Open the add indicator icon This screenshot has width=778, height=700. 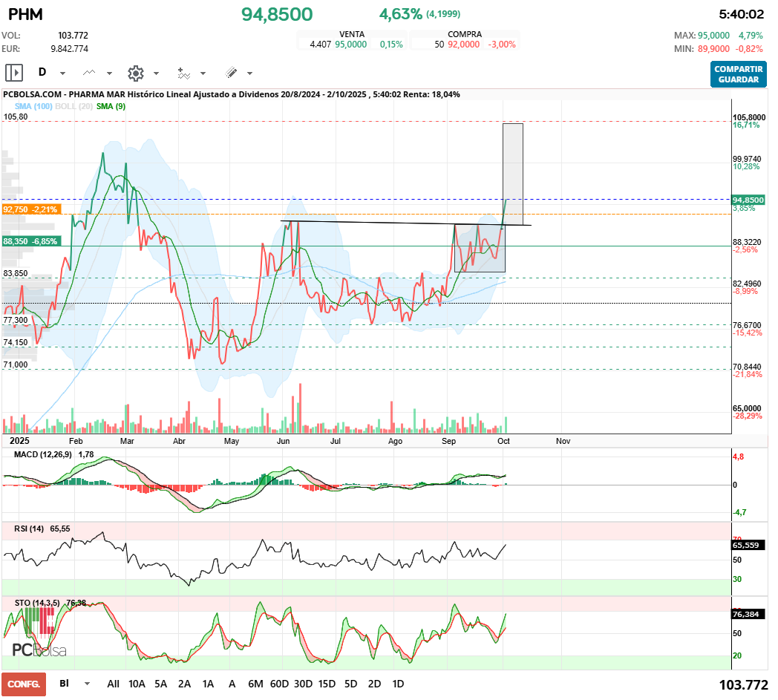coord(183,73)
